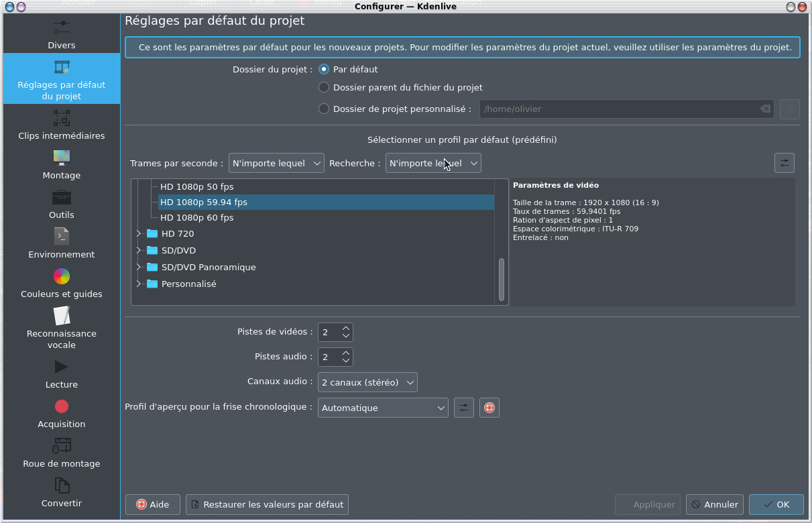Open the Profil d'aperçu Automatique dropdown
The width and height of the screenshot is (812, 523).
tap(383, 408)
